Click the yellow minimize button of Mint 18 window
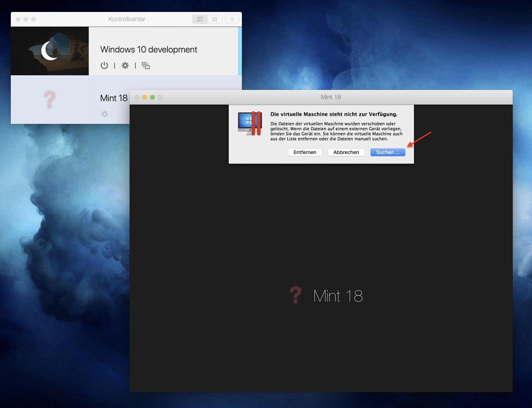Screen dimensions: 532x408 click(145, 97)
